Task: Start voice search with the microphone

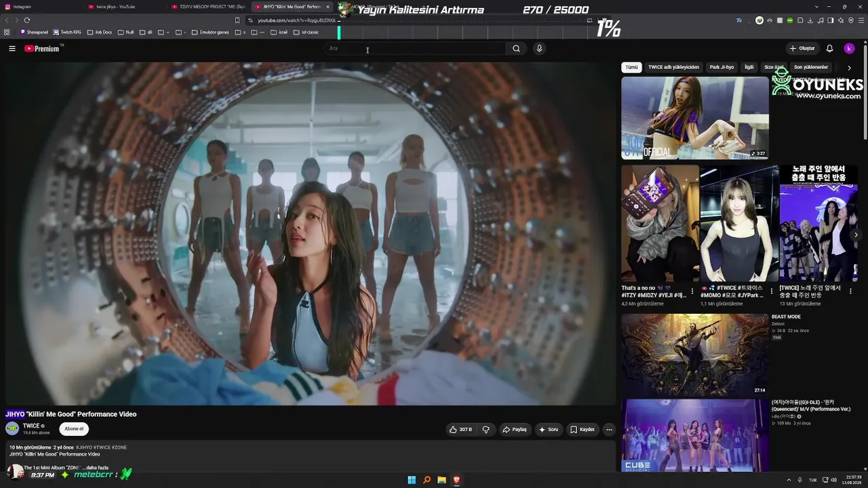Action: click(539, 49)
